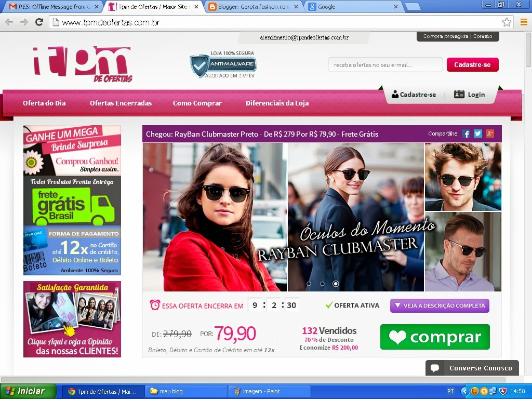Close the Gmail tab
The image size is (532, 399).
(97, 6)
